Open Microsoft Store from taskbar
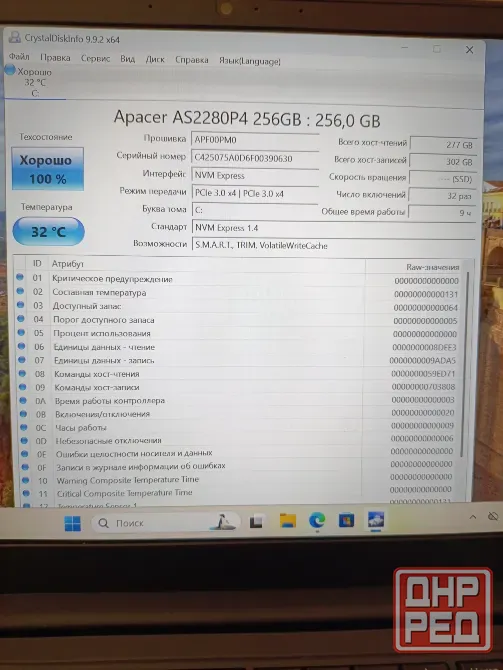Screen dimensions: 503x670 [346, 520]
